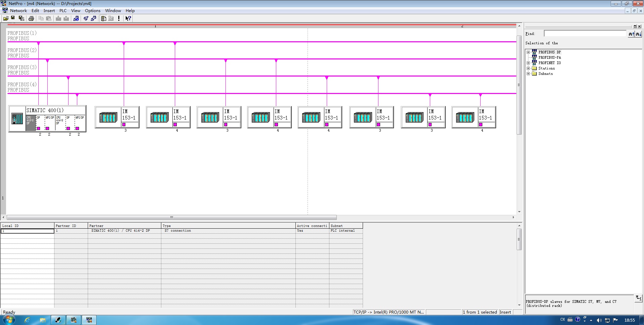This screenshot has height=325, width=644.
Task: Open the View menu
Action: click(76, 11)
